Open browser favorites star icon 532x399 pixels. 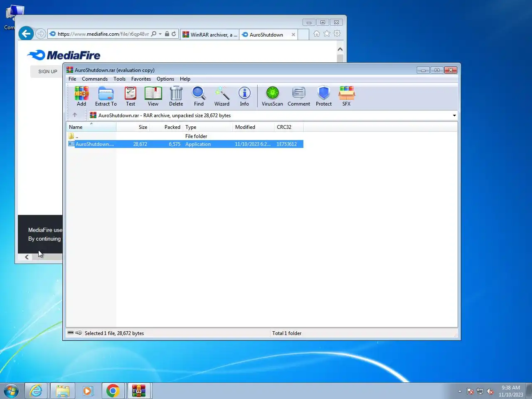327,34
